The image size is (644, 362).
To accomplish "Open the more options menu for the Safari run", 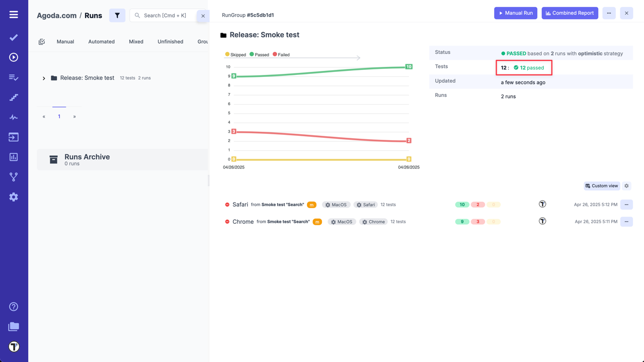I will click(x=626, y=205).
